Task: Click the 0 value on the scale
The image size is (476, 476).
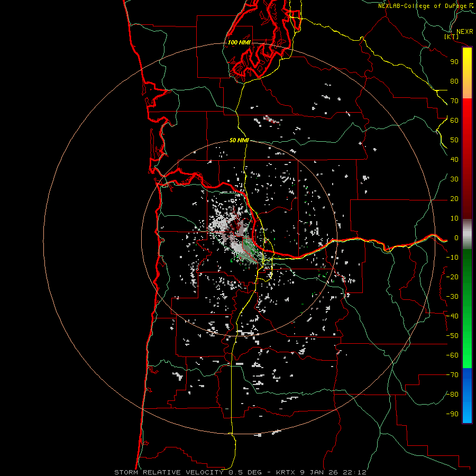Action: (456, 238)
